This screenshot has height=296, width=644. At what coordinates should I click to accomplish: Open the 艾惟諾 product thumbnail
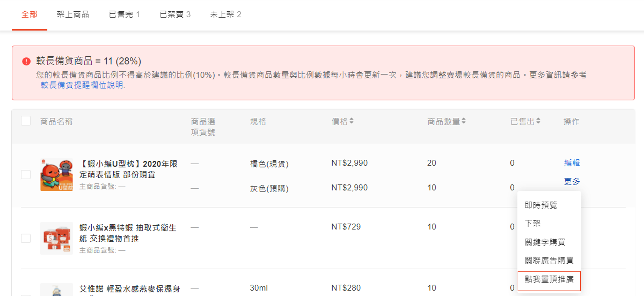point(57,289)
